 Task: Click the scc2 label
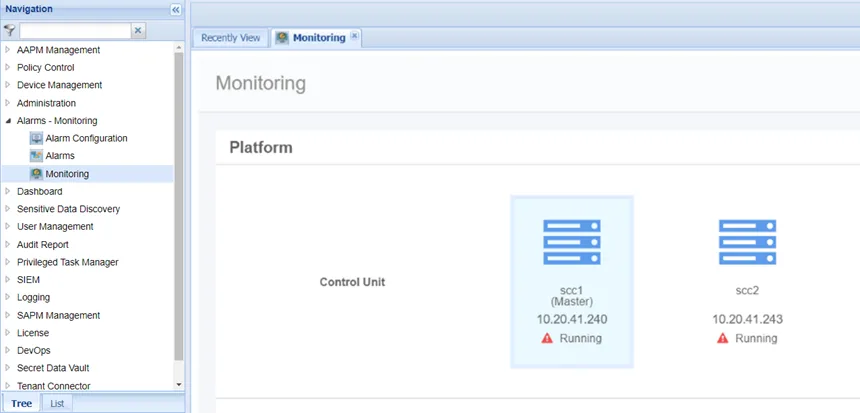coord(747,291)
